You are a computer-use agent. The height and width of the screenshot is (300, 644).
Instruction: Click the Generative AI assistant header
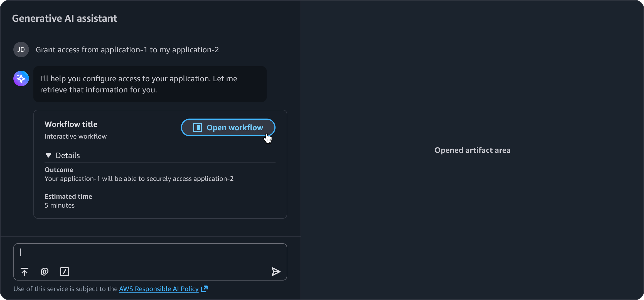[x=65, y=18]
